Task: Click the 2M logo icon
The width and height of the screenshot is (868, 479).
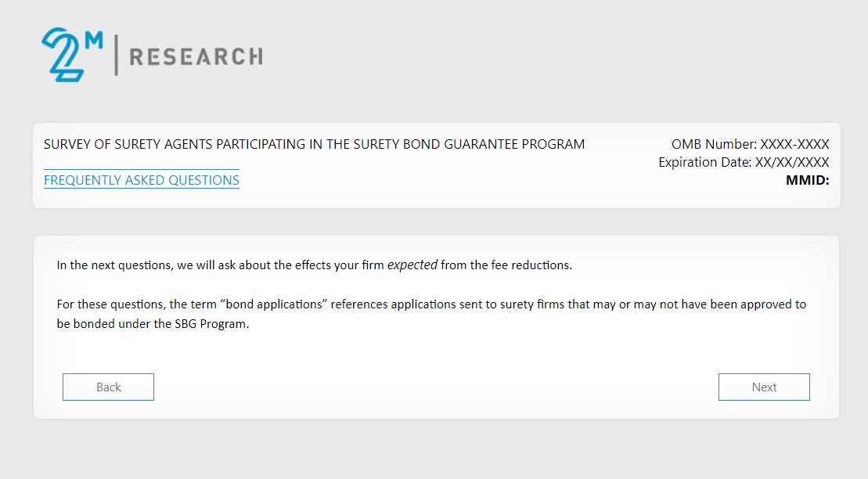Action: click(71, 54)
